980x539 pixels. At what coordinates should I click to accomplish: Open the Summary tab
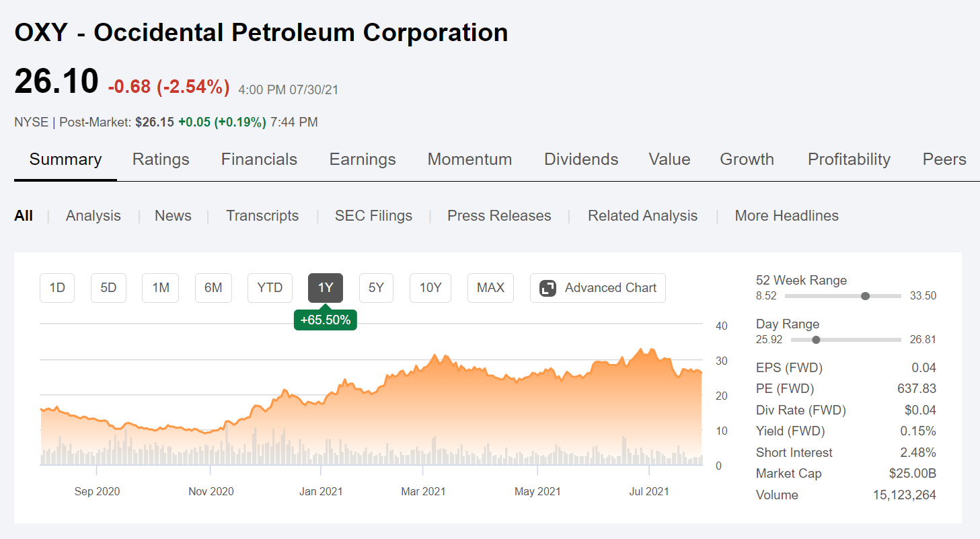[x=65, y=159]
